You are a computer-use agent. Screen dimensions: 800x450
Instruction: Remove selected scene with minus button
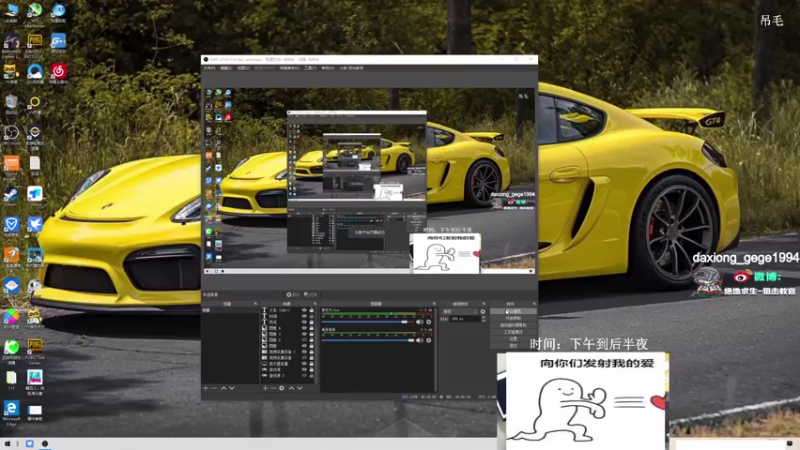pos(214,388)
